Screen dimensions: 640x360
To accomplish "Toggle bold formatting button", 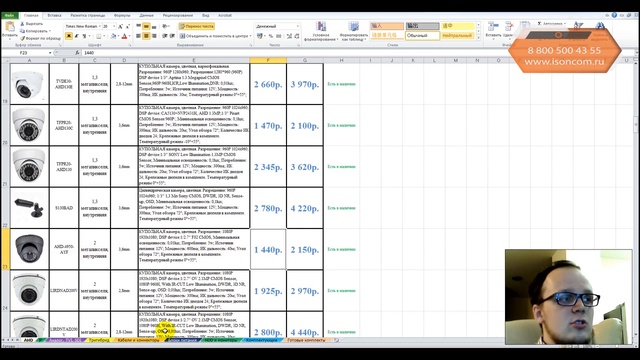I will tap(69, 36).
